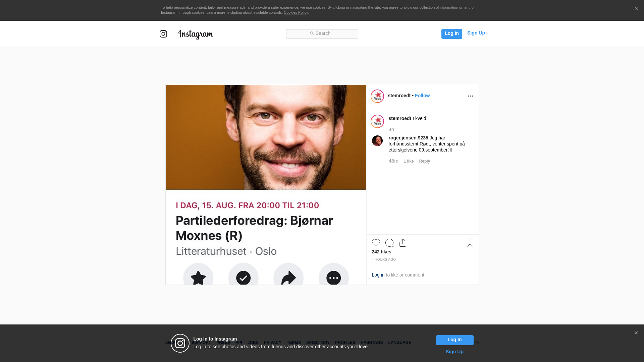Open the DIRECTORY footer link
This screenshot has height=362, width=644.
pos(318,343)
